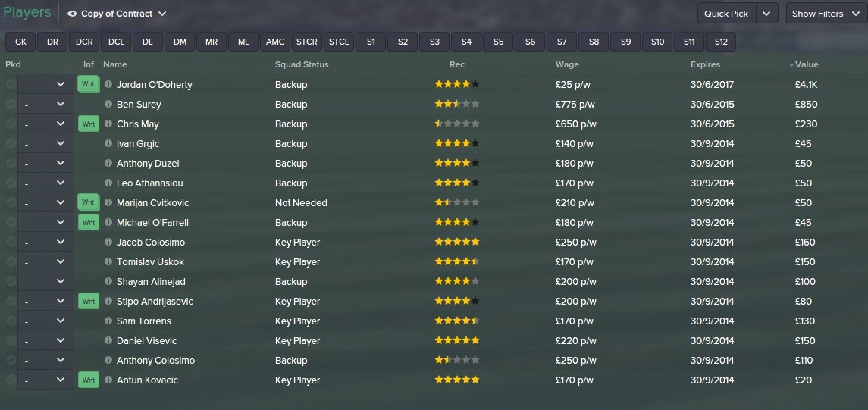Click info icon beside Sam Torrens
The height and width of the screenshot is (410, 868).
click(x=108, y=321)
